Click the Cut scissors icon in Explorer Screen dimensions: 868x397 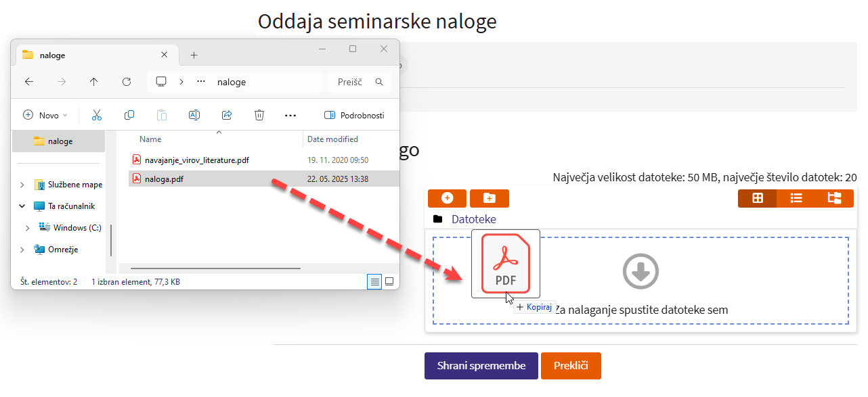click(x=97, y=116)
